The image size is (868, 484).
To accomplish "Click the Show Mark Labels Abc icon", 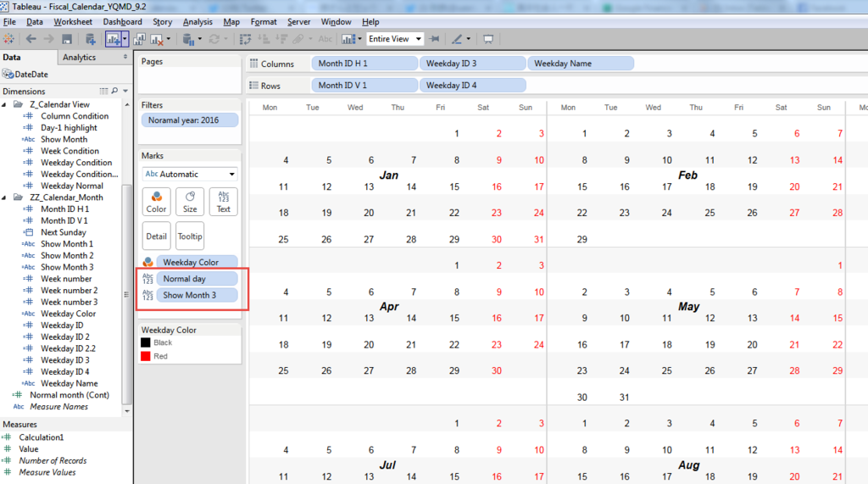I will coord(325,39).
